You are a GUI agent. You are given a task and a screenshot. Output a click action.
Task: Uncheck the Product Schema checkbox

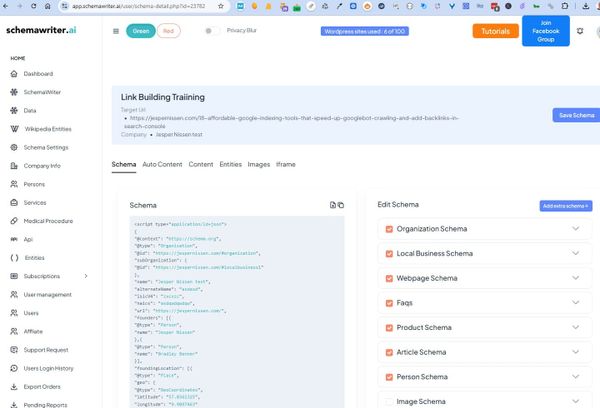(389, 328)
